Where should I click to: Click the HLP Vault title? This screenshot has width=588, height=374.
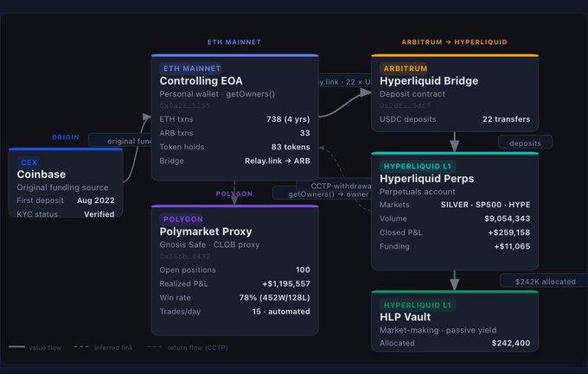pyautogui.click(x=405, y=317)
